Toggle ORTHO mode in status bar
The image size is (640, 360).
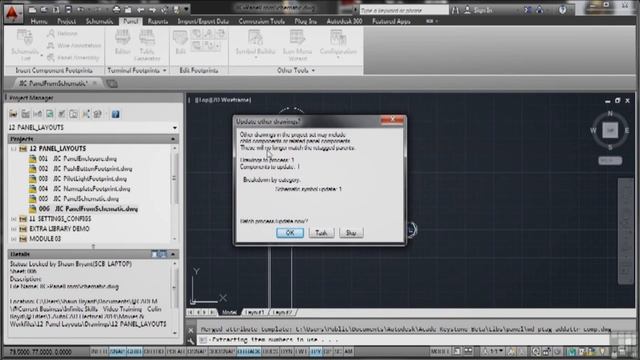[153, 351]
